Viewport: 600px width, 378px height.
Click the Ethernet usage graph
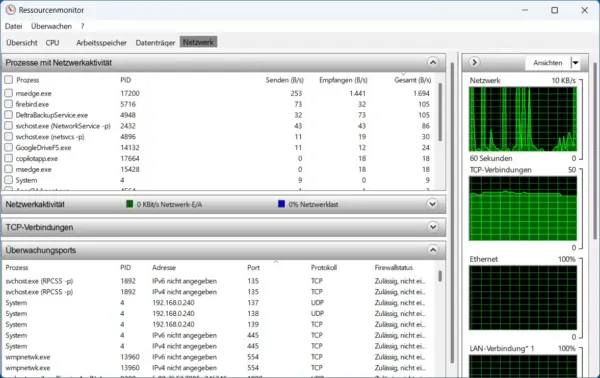point(523,298)
